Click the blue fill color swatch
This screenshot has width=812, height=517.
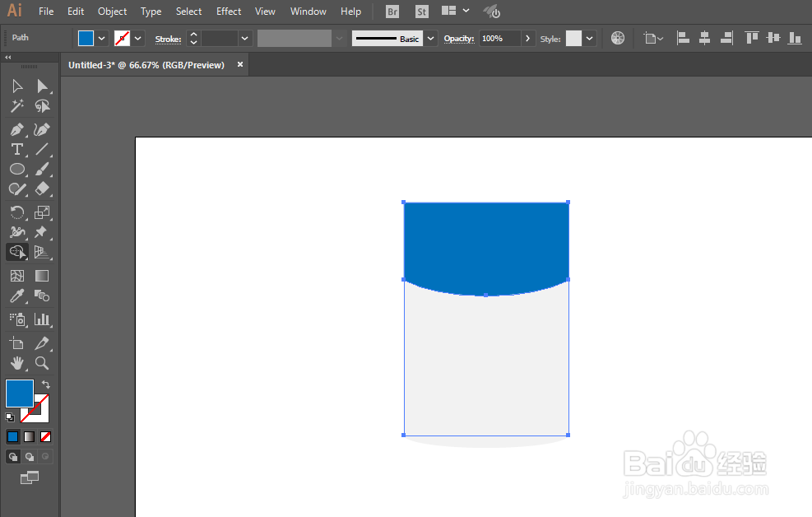20,394
